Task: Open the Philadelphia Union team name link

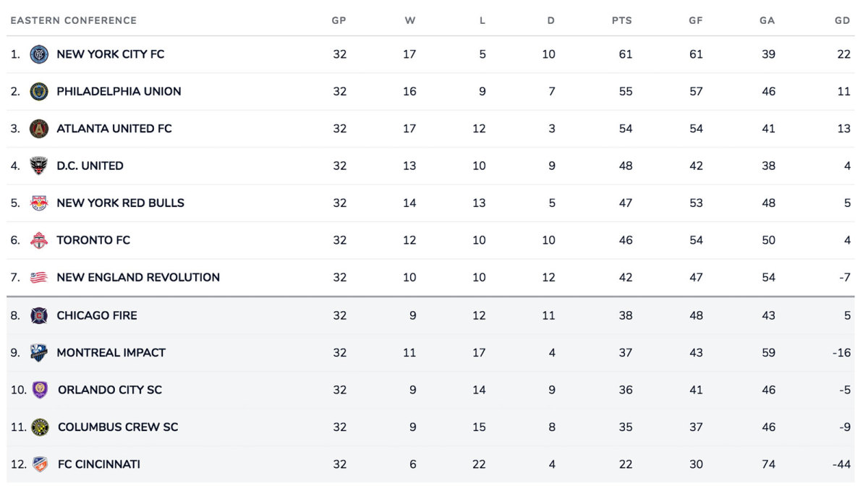Action: click(119, 91)
